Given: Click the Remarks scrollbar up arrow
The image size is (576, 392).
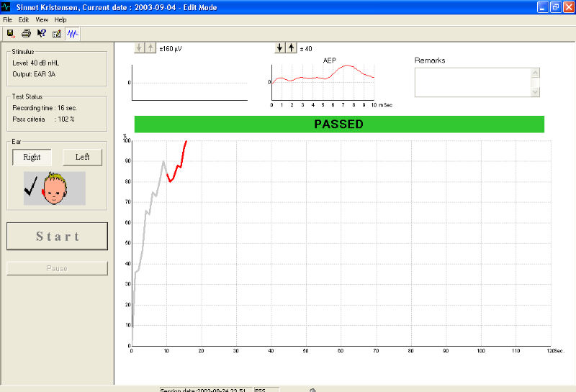Looking at the screenshot, I should pyautogui.click(x=534, y=73).
